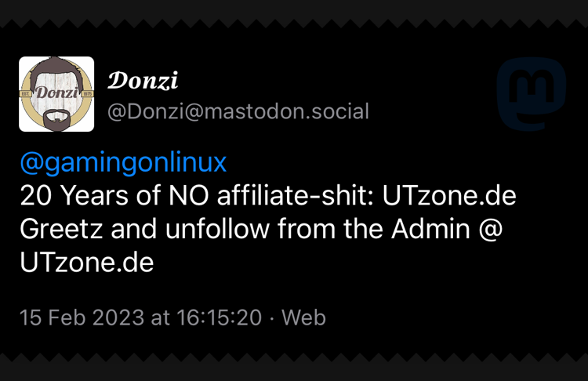Click the Donzi display name
The width and height of the screenshot is (588, 381).
point(143,80)
